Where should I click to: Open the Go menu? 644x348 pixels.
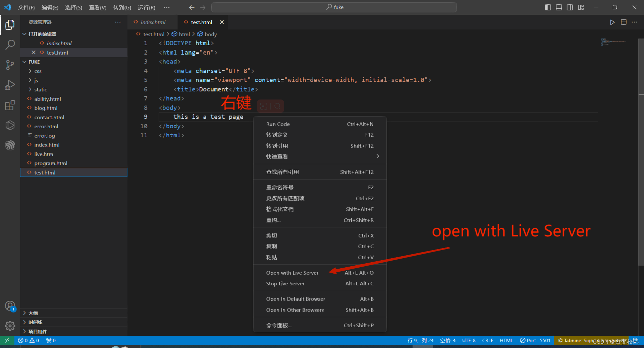[x=122, y=7]
